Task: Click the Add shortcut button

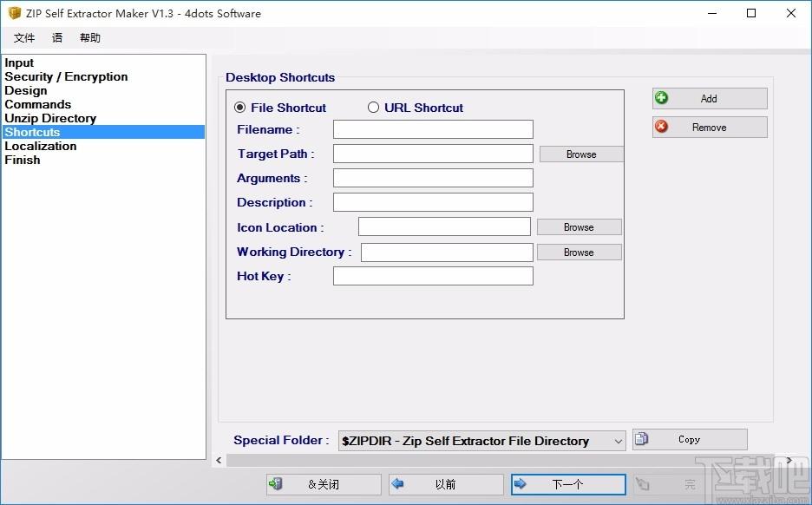Action: (710, 98)
